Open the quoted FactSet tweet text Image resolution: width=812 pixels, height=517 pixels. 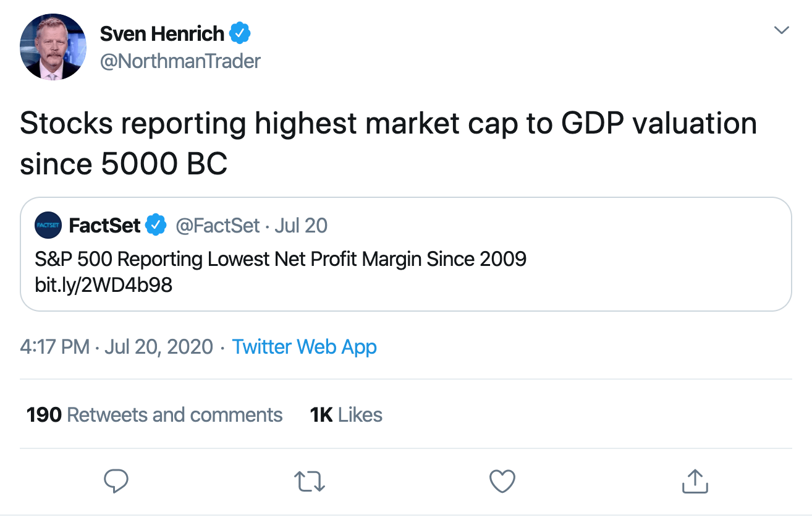point(281,258)
